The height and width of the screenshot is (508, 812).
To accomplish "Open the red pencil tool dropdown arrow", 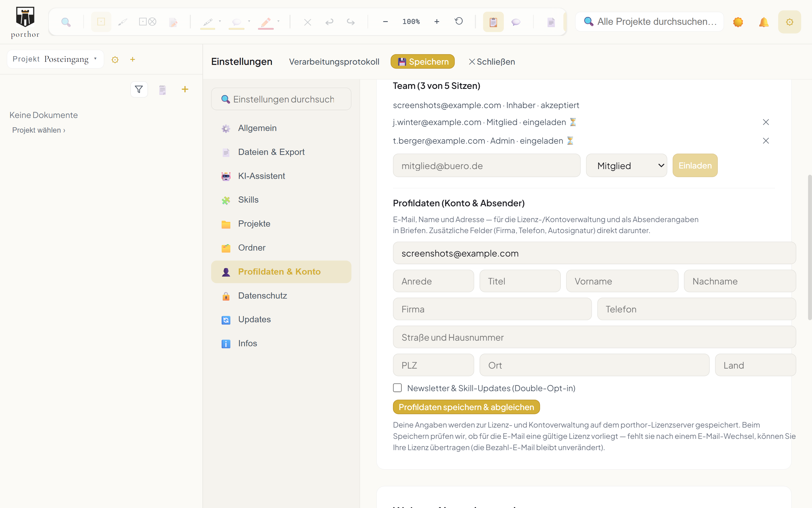I will [278, 21].
